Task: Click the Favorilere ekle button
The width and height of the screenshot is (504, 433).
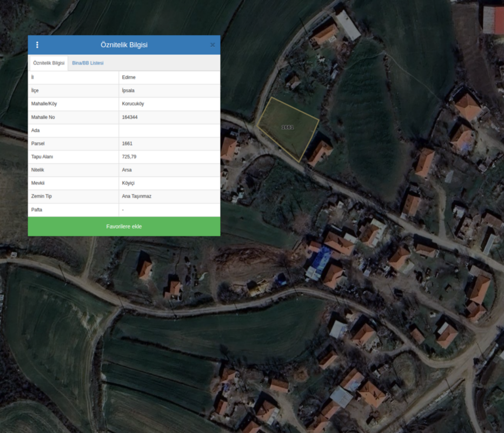Action: 124,226
